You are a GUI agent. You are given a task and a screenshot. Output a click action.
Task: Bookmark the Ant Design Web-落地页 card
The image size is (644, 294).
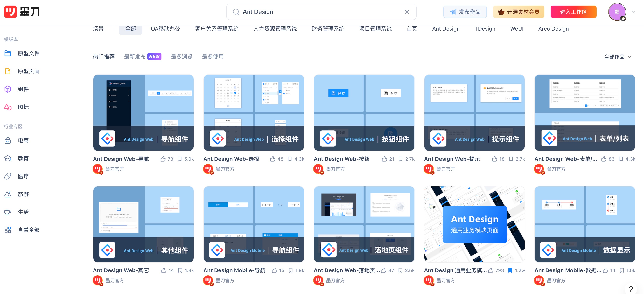click(x=400, y=270)
